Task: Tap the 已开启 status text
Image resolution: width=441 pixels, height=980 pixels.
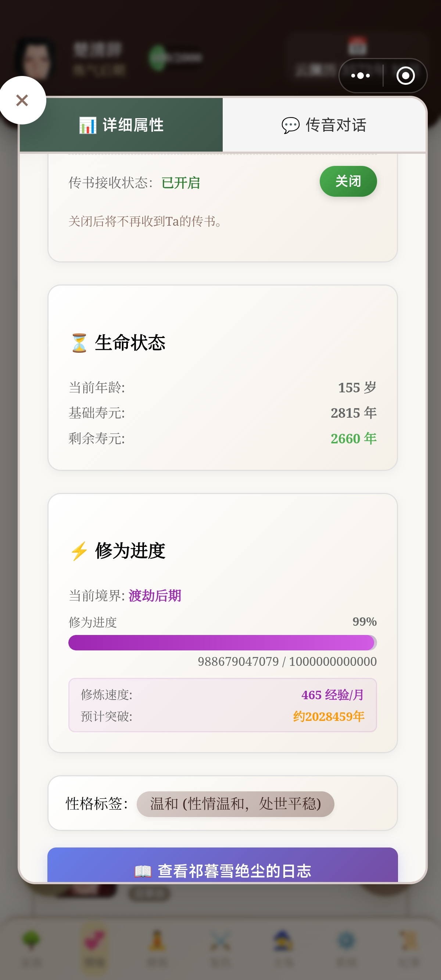Action: tap(181, 183)
